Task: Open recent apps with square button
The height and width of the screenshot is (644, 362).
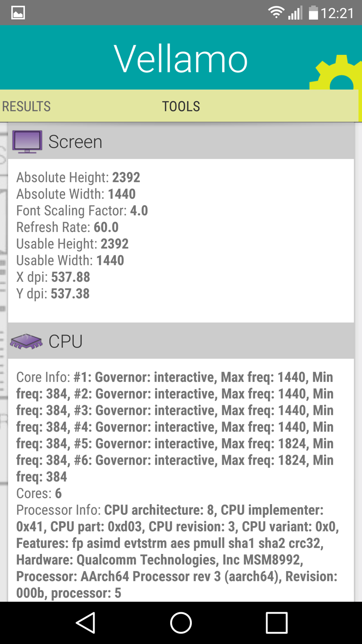Action: pos(276,623)
